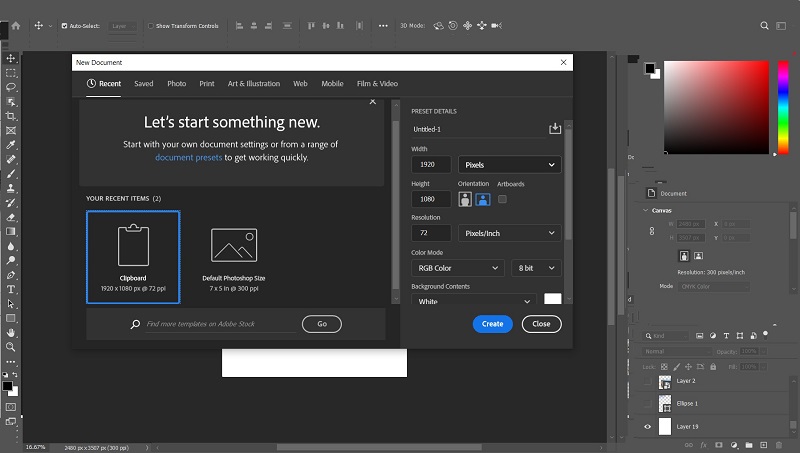Viewport: 800px width, 453px height.
Task: Open the 8 bit depth dropdown
Action: click(x=536, y=268)
